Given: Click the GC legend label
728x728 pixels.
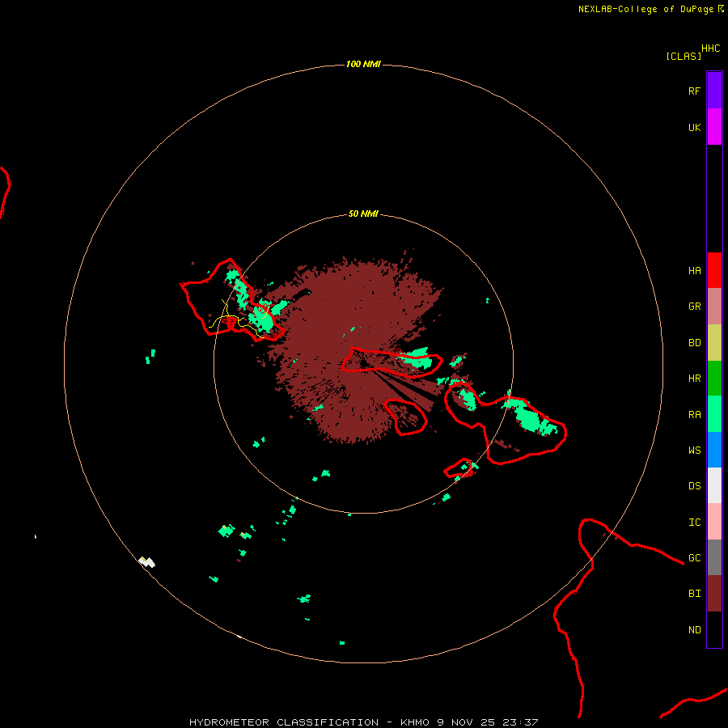Looking at the screenshot, I should pyautogui.click(x=695, y=558).
